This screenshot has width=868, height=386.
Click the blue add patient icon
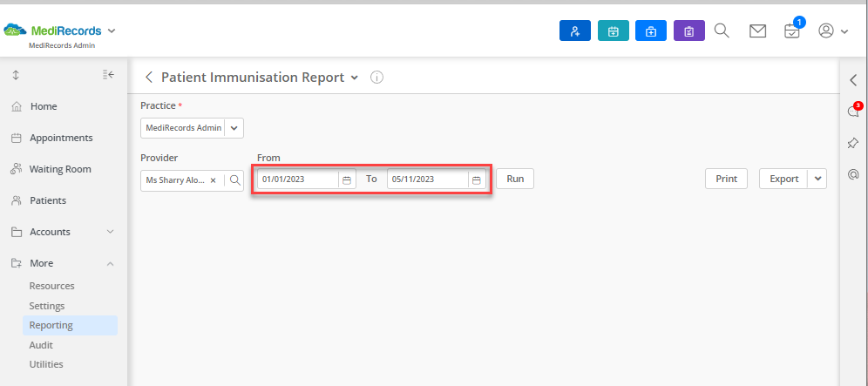tap(575, 31)
